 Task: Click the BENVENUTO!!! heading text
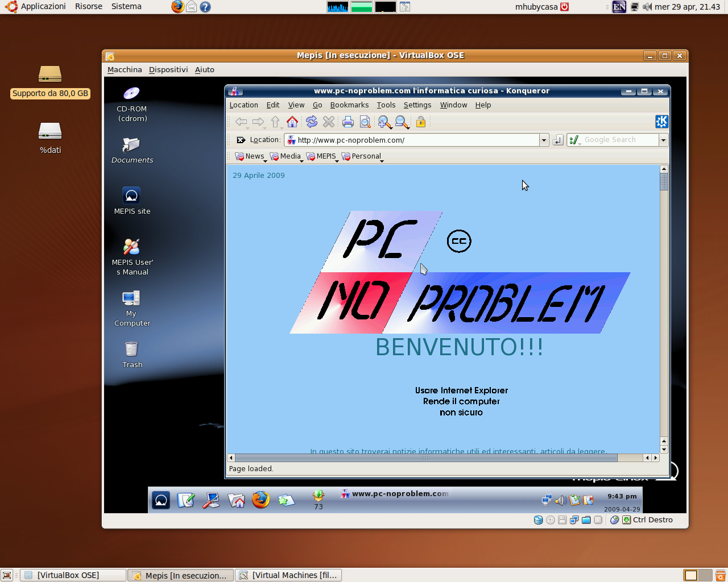click(x=460, y=347)
